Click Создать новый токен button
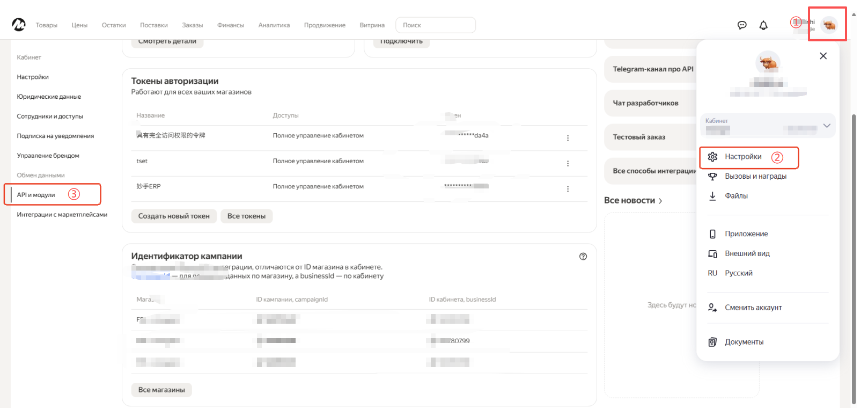The width and height of the screenshot is (868, 408). [x=174, y=216]
